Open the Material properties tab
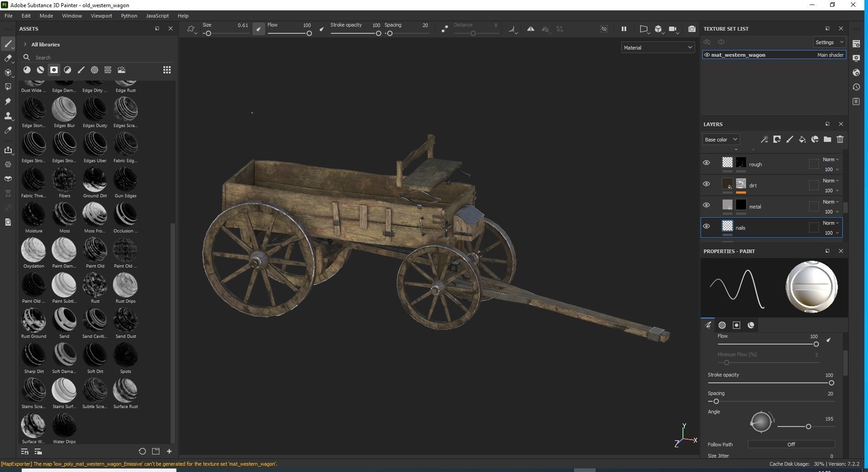 751,325
